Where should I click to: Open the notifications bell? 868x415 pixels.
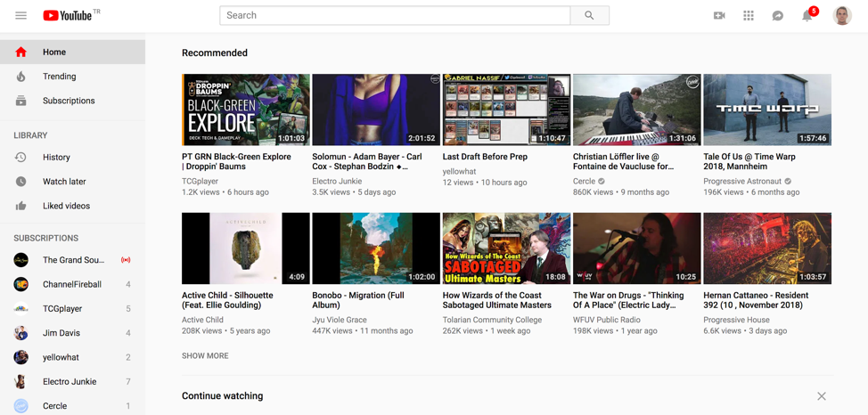pos(807,15)
